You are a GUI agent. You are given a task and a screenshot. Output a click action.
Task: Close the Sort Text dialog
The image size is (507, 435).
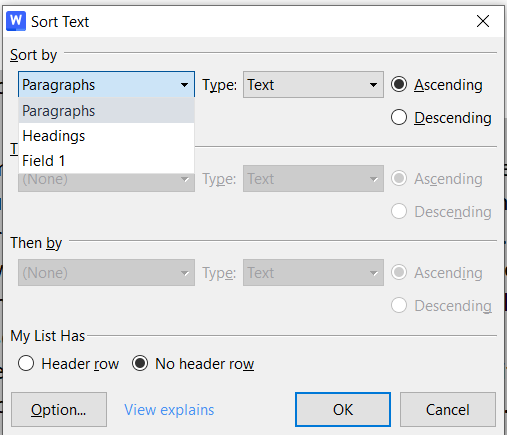(483, 21)
